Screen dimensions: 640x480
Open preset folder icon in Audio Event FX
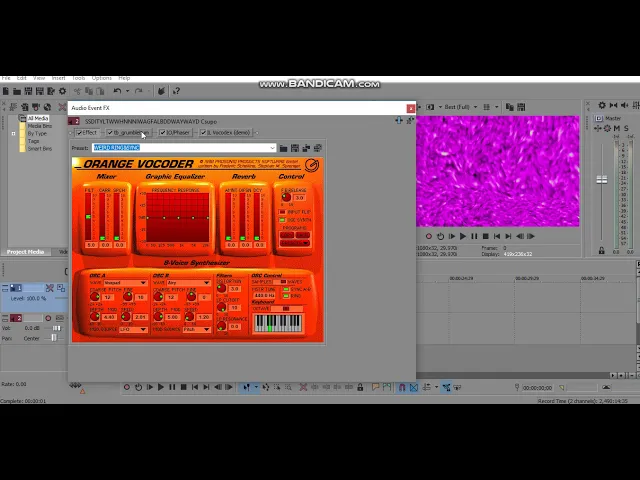click(283, 148)
